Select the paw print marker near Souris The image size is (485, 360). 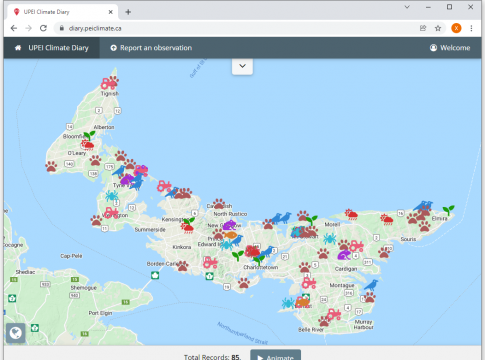pos(424,226)
